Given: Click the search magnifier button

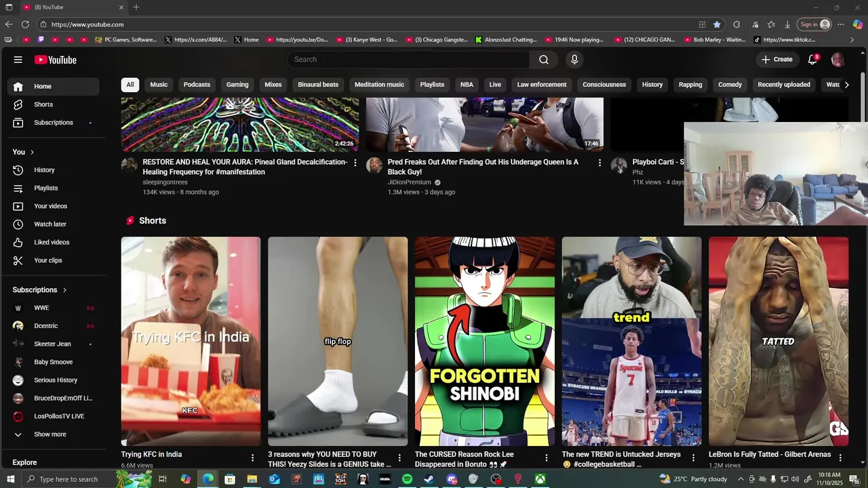Looking at the screenshot, I should [544, 60].
